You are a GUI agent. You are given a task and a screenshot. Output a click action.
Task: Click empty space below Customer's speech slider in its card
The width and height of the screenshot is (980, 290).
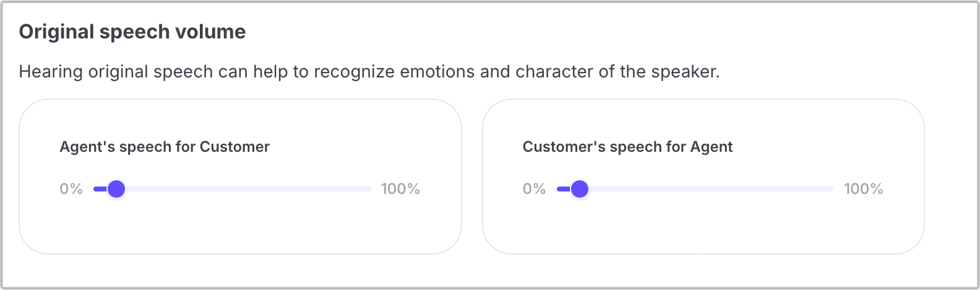point(703,226)
